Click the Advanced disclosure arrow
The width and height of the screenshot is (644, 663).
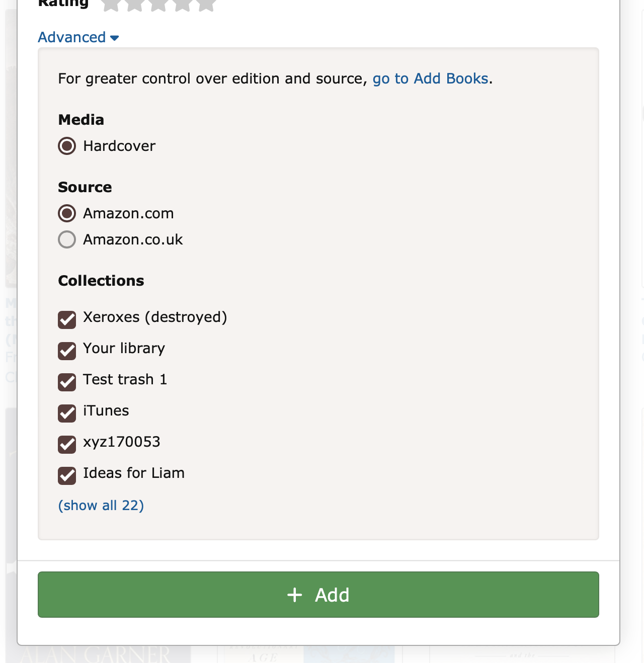coord(115,38)
